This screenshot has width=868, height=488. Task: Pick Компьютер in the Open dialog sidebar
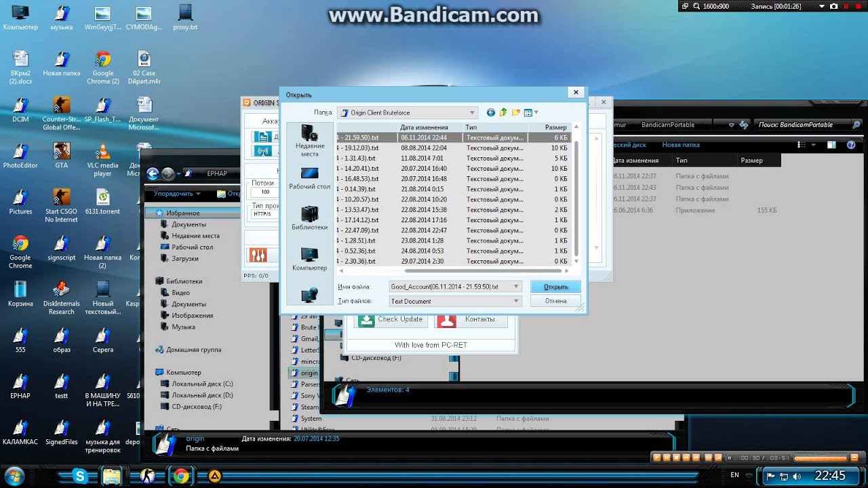(309, 260)
